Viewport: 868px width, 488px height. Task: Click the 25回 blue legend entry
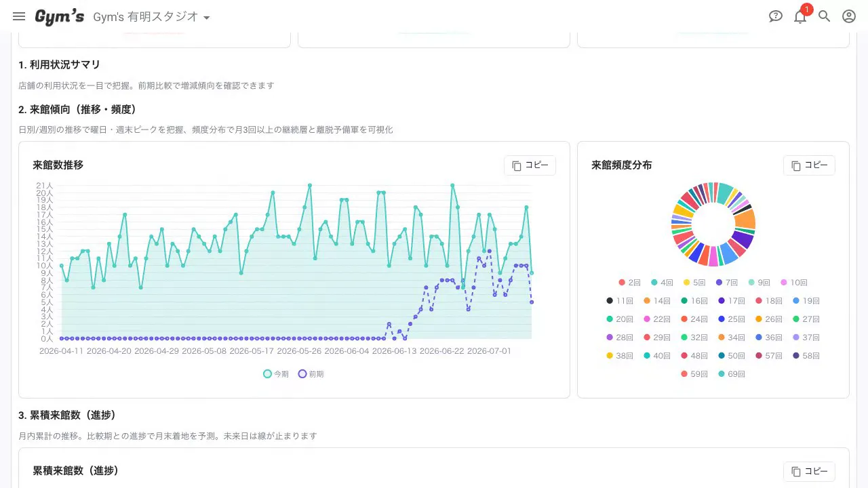coord(732,319)
